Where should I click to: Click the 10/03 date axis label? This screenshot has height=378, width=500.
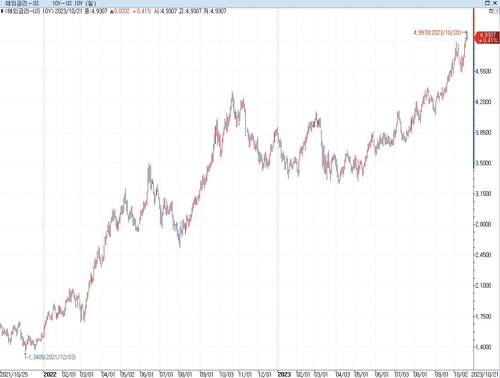[227, 374]
